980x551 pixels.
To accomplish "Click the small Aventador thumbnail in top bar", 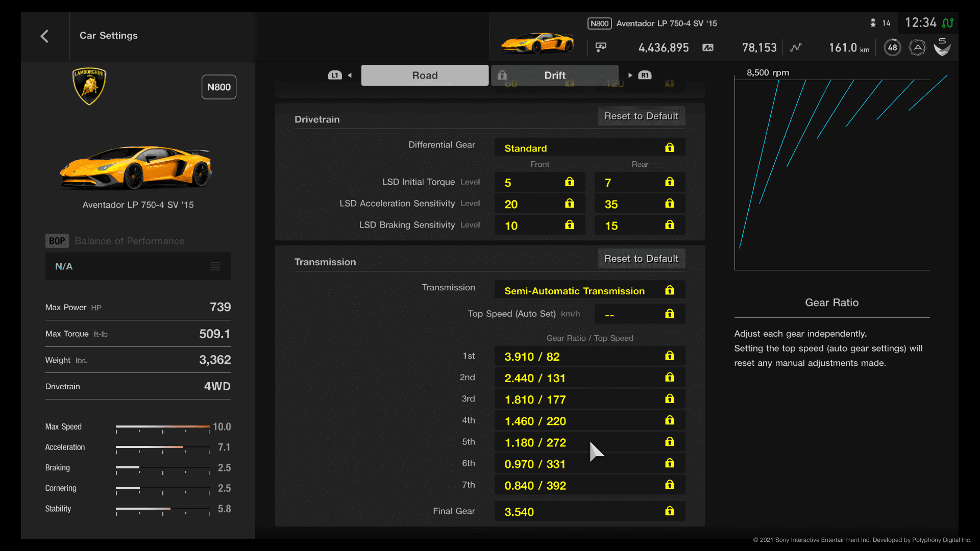I will [x=537, y=43].
